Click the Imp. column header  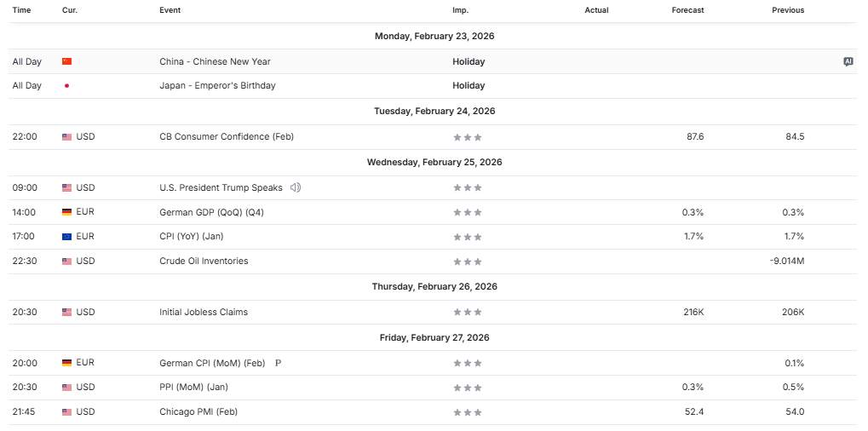pyautogui.click(x=460, y=10)
